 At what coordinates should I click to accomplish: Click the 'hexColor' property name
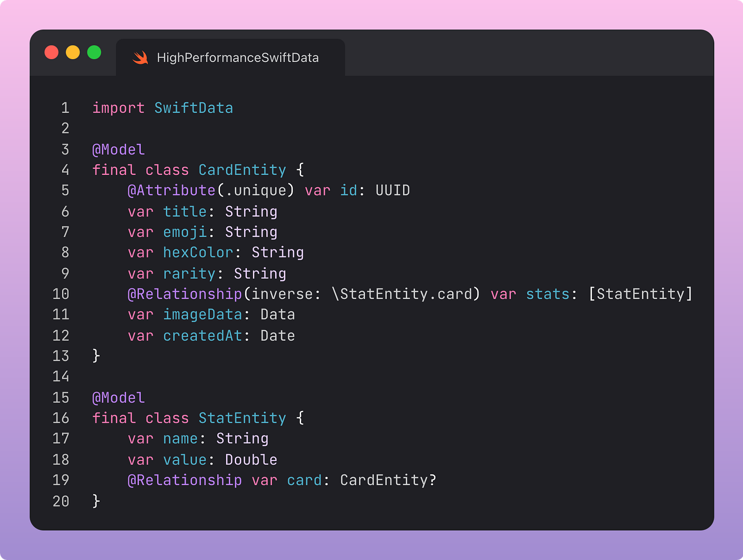coord(198,252)
